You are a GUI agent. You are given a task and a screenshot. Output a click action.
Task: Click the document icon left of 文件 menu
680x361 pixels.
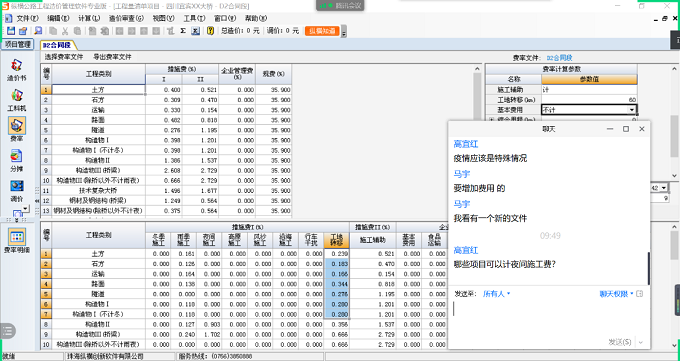[x=8, y=18]
